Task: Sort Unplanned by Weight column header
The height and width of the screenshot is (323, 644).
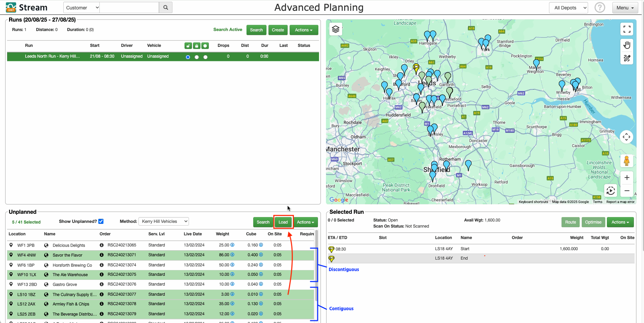Action: 222,234
